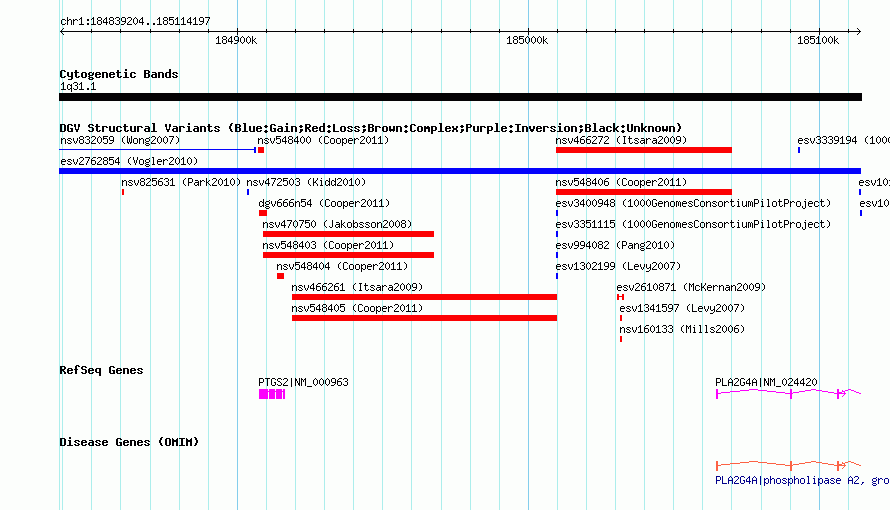Click esv1341597 (Levy2007) label
890x510 pixels.
(x=682, y=308)
